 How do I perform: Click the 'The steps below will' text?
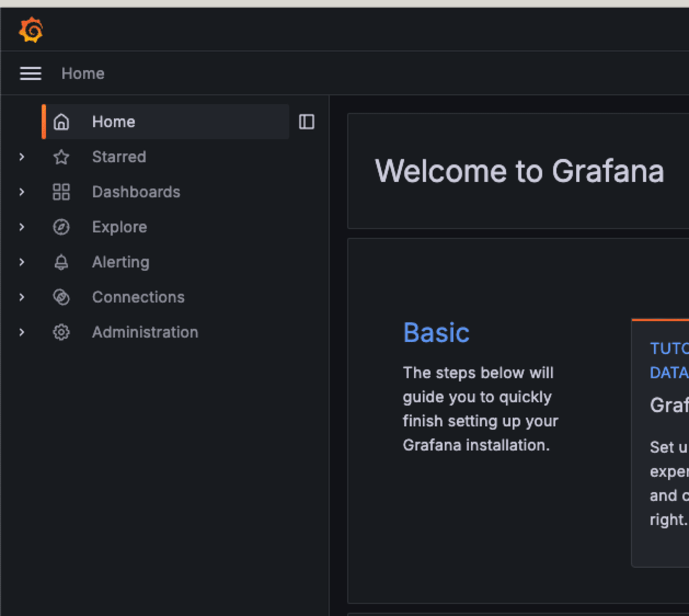(x=478, y=373)
